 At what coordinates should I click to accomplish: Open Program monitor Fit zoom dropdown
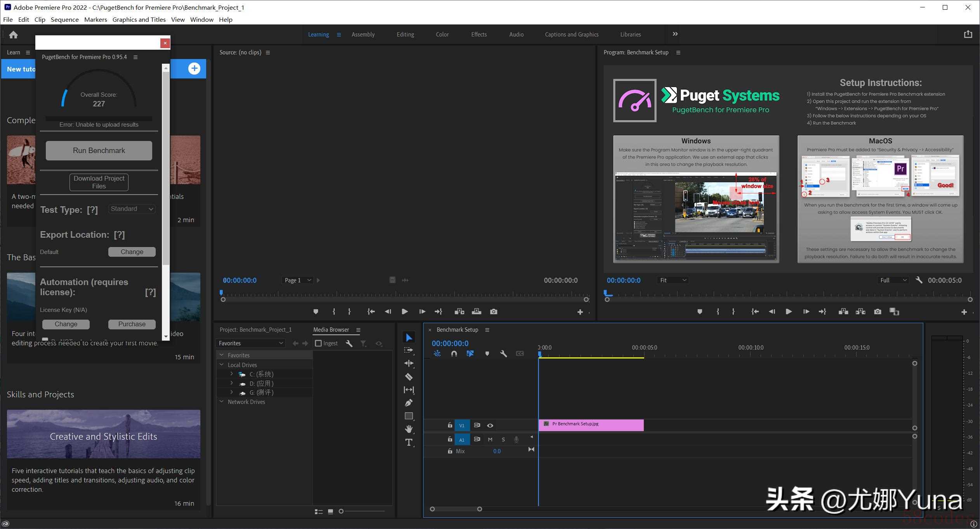click(x=673, y=280)
